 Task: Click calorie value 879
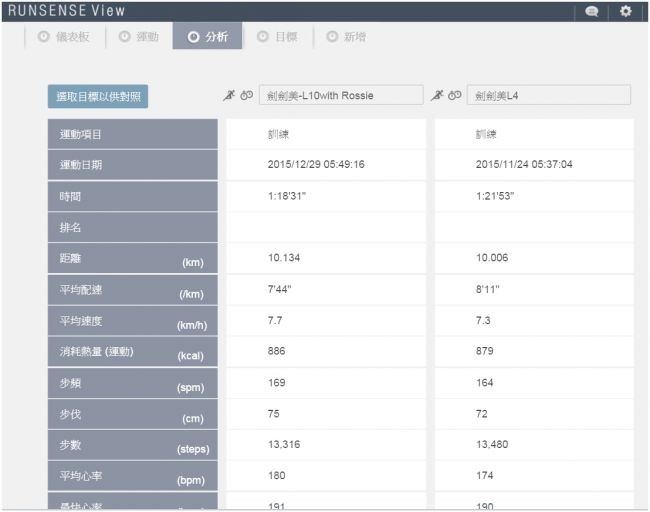coord(485,351)
